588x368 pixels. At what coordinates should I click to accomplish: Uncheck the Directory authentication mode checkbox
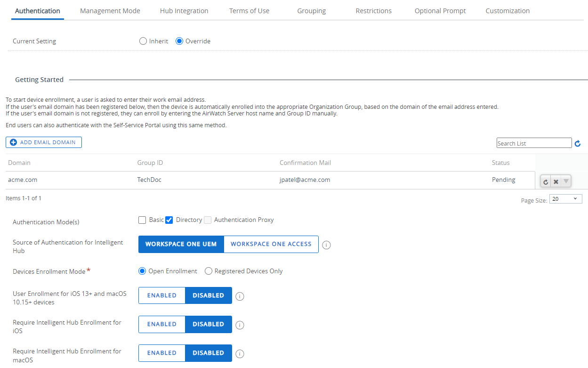[x=169, y=220]
